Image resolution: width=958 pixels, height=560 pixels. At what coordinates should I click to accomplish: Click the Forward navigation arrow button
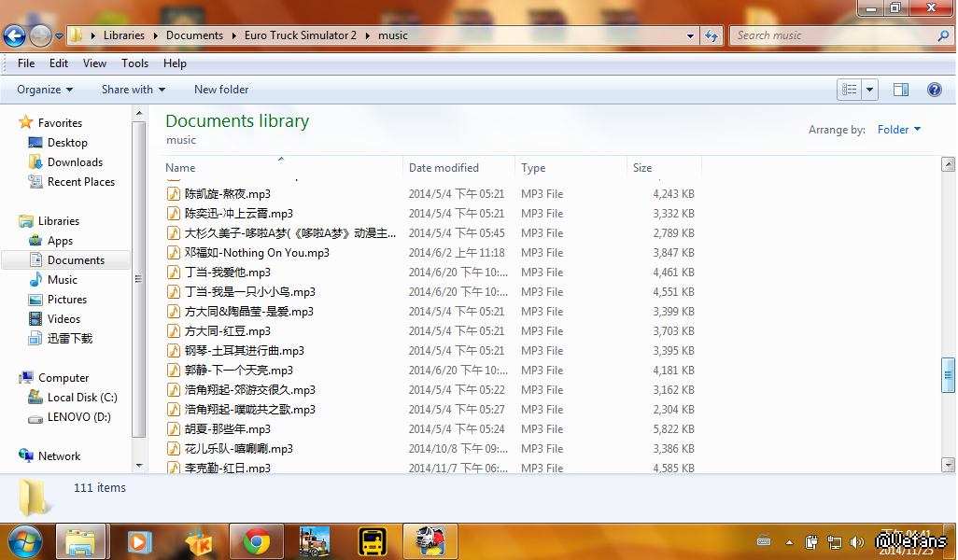coord(40,35)
